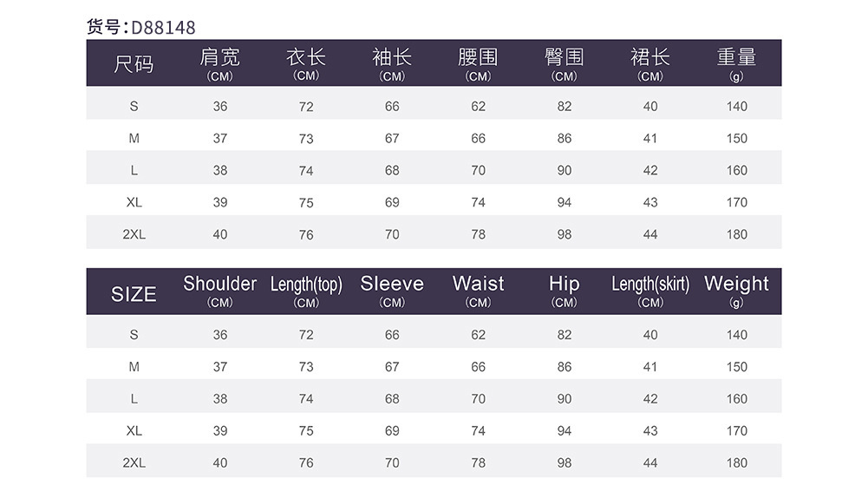This screenshot has width=868, height=498.
Task: Click the 袖长 column header
Action: click(x=392, y=63)
